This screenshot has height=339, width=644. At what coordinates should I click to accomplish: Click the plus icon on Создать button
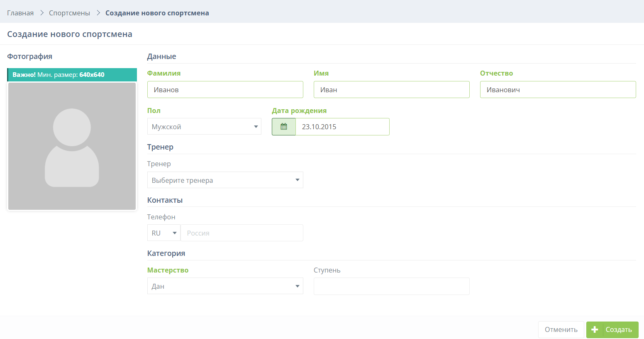point(595,329)
